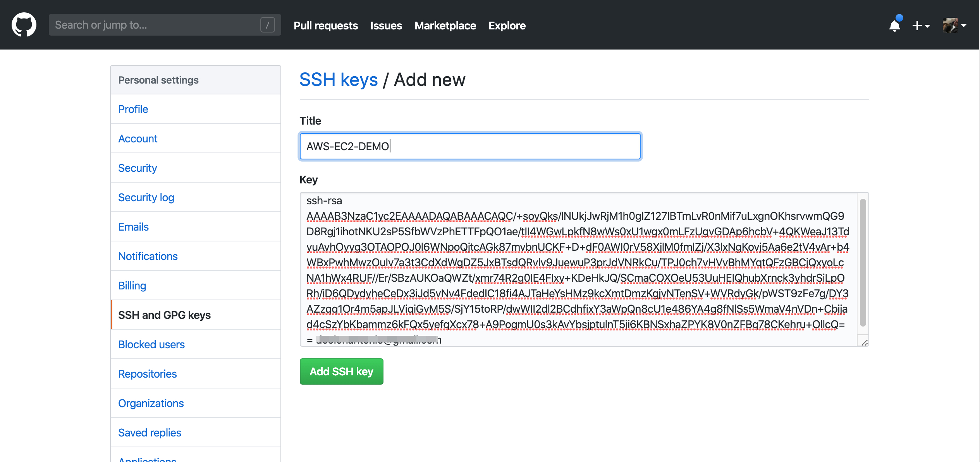This screenshot has width=980, height=462.
Task: Click the GitHub octocat logo
Action: 24,24
